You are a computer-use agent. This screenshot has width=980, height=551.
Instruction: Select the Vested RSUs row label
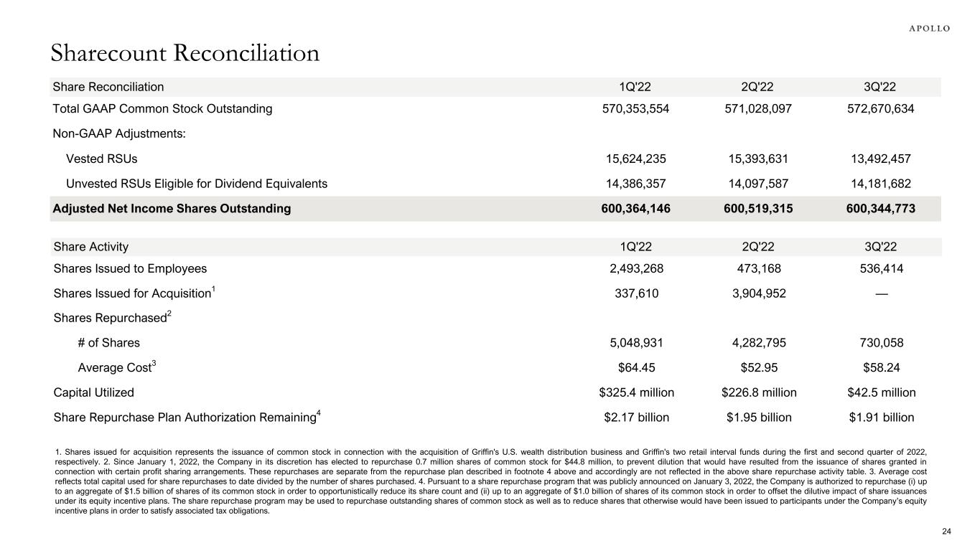click(101, 158)
